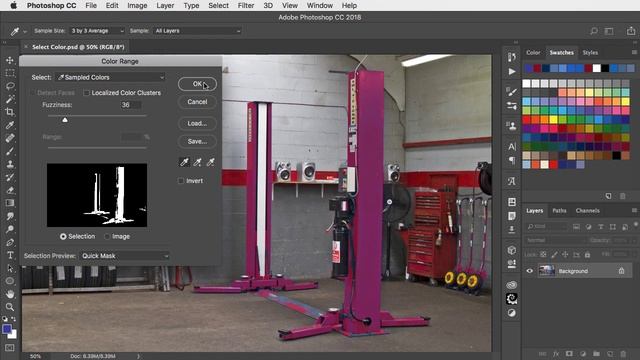Select the Pen tool
The image size is (640, 360).
pos(10,242)
